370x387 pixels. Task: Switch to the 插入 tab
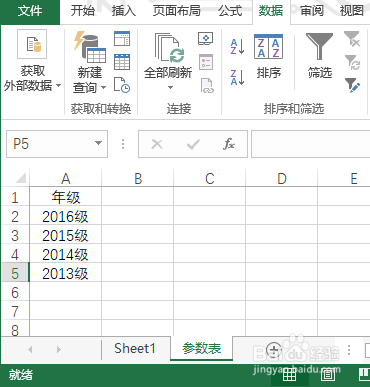(124, 11)
